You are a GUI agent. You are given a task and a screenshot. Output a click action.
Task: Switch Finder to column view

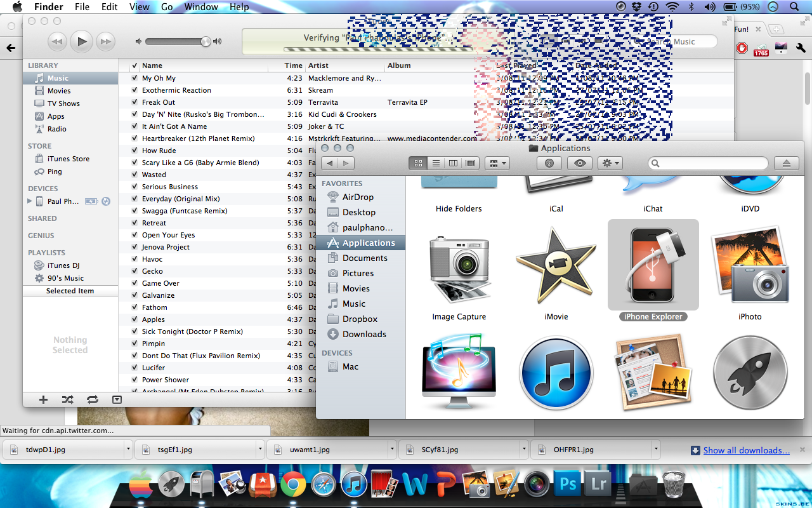click(453, 163)
